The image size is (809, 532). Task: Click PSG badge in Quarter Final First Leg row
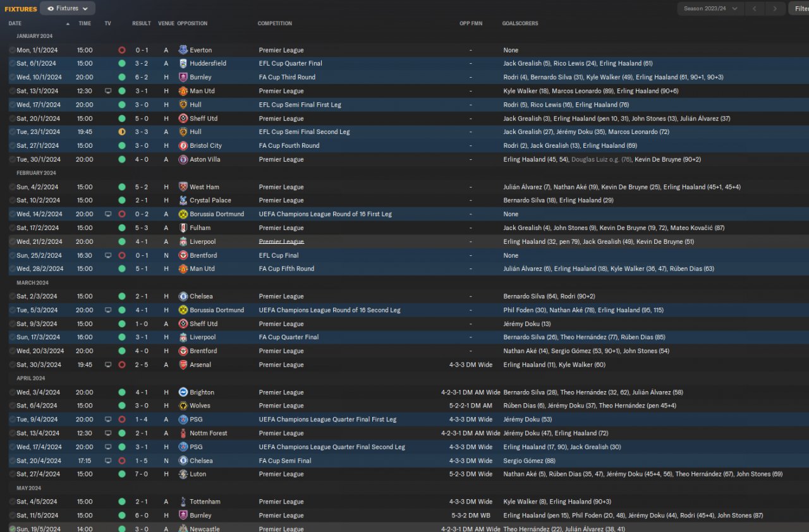pos(183,420)
